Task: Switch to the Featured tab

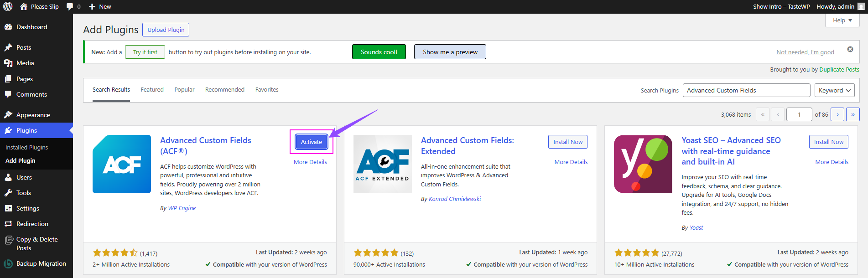Action: [152, 90]
